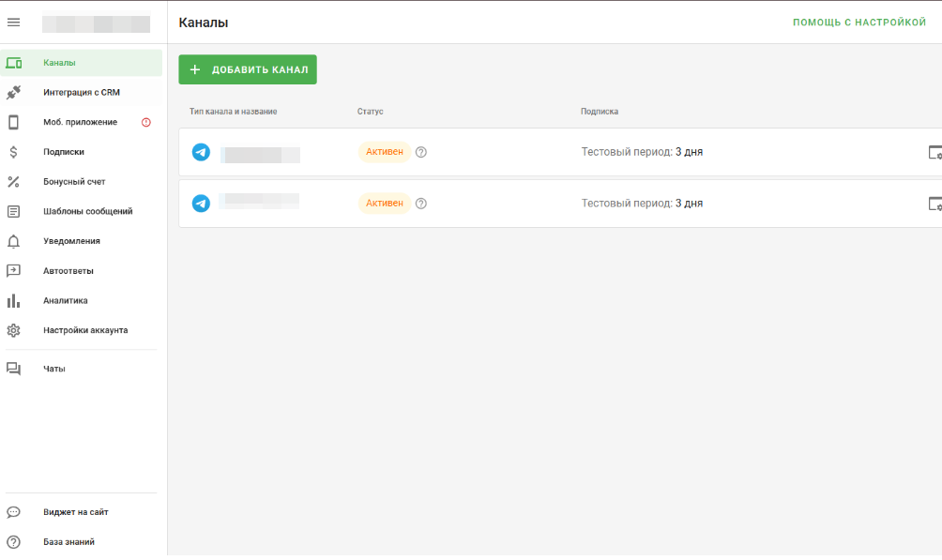Screen dimensions: 942x560
Task: Go to Уведомления section
Action: coord(81,241)
